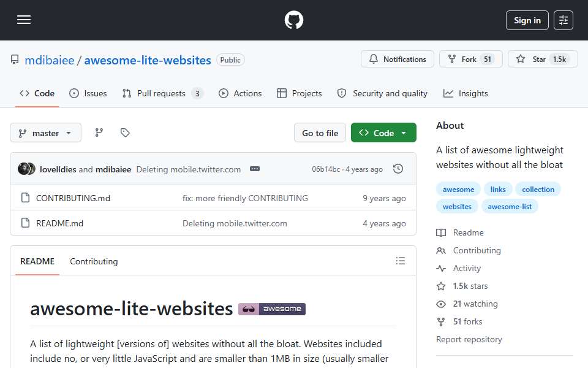Fork the repository
This screenshot has width=588, height=368.
click(x=470, y=59)
